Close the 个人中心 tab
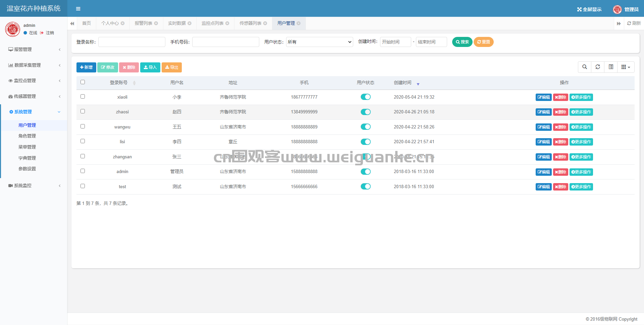 [x=123, y=23]
